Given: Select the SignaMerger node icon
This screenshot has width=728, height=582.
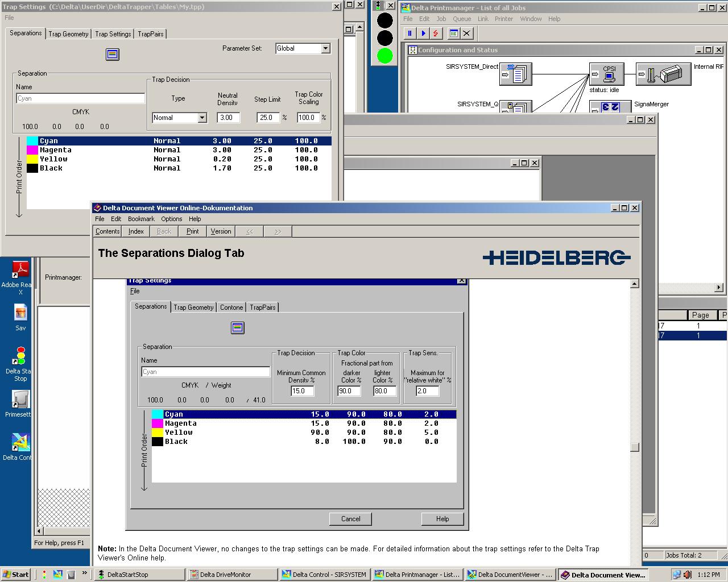Looking at the screenshot, I should (x=610, y=106).
